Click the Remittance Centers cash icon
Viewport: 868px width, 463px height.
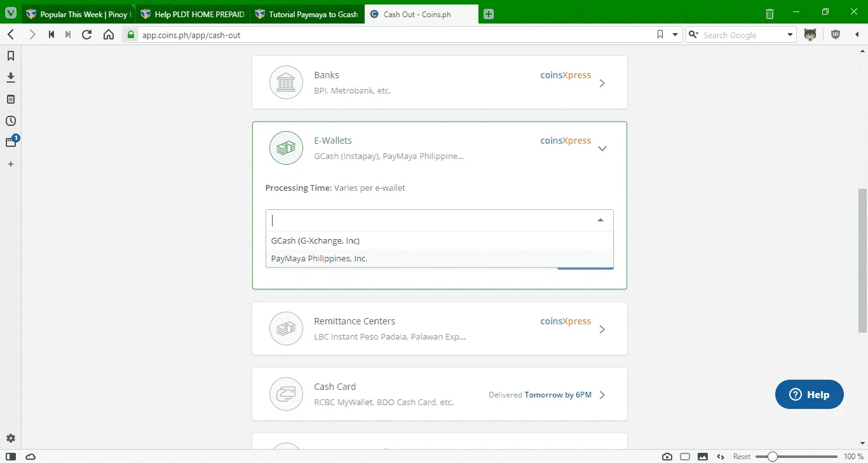[286, 329]
